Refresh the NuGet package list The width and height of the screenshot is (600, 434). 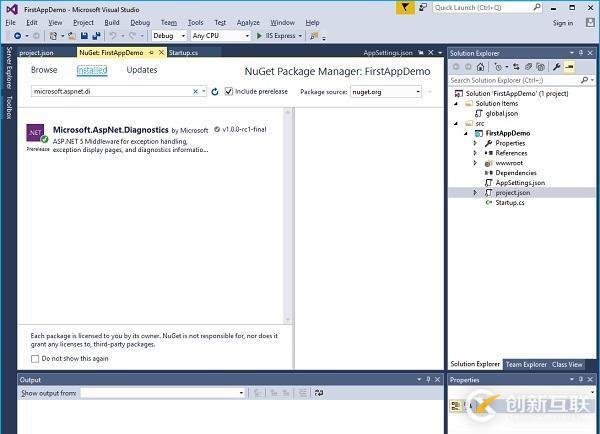[x=215, y=91]
